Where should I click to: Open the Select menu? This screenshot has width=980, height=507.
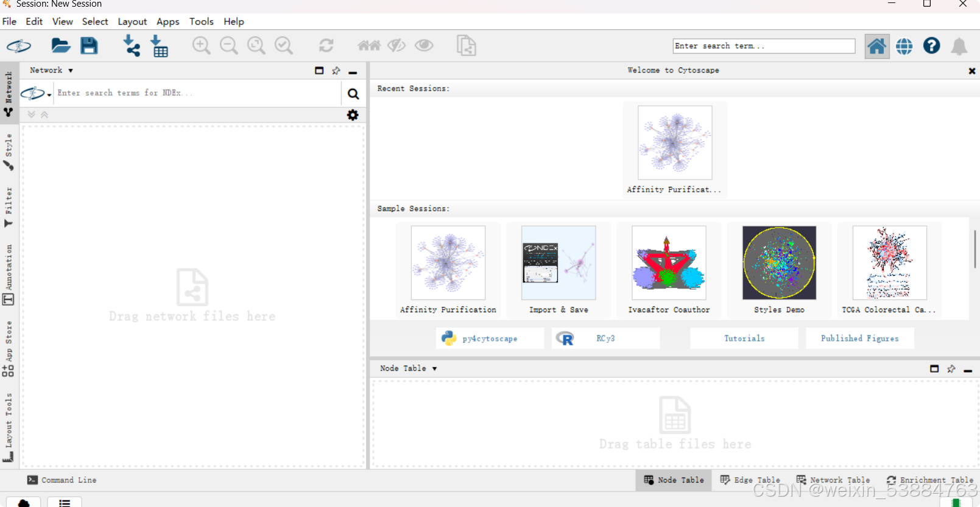tap(95, 21)
